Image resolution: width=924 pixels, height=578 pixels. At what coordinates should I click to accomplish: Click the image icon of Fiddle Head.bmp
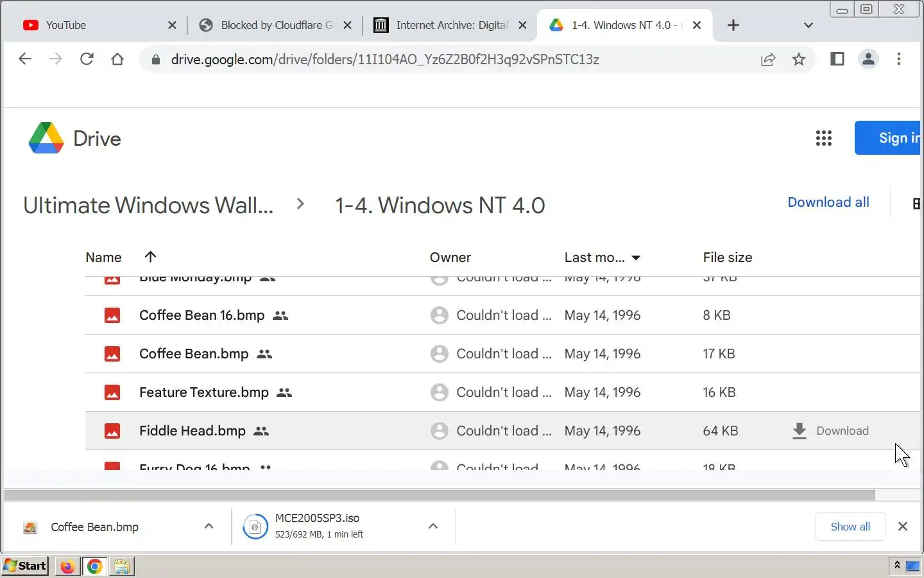[x=112, y=431]
